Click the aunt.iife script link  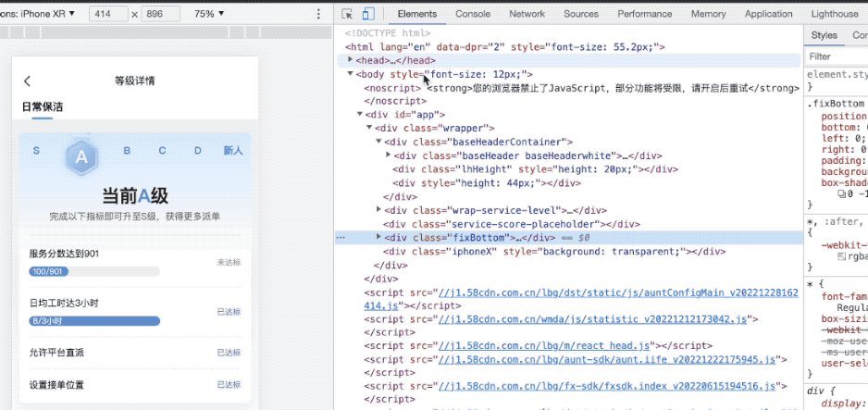(x=607, y=360)
